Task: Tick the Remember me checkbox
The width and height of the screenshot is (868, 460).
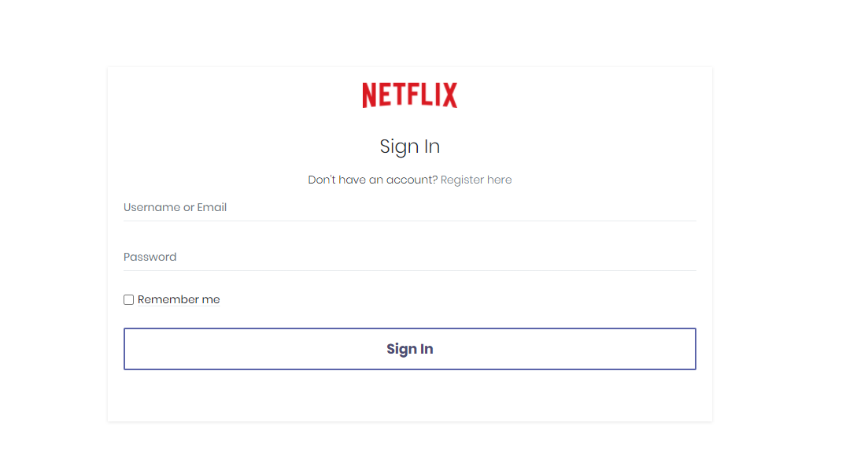Action: point(129,300)
